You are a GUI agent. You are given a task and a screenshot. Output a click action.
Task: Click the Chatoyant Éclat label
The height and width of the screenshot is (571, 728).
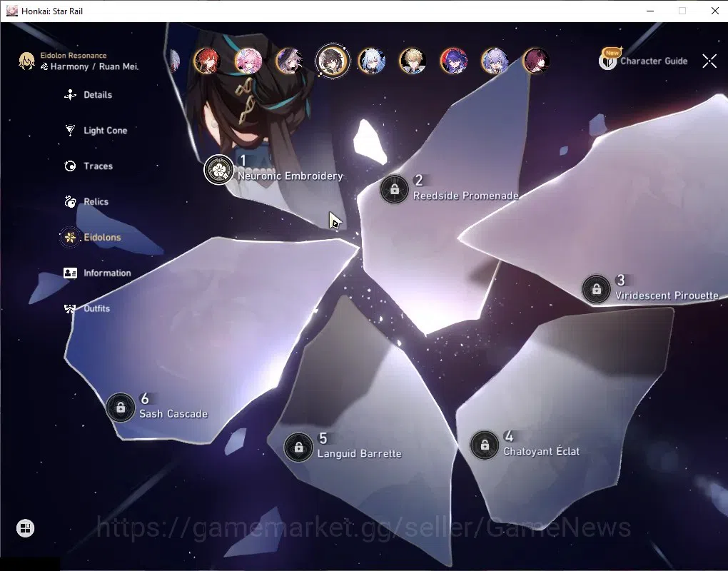point(541,451)
